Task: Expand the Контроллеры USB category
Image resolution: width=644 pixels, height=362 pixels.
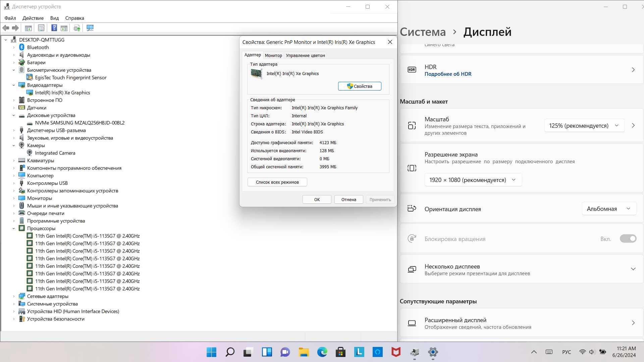Action: (14, 183)
